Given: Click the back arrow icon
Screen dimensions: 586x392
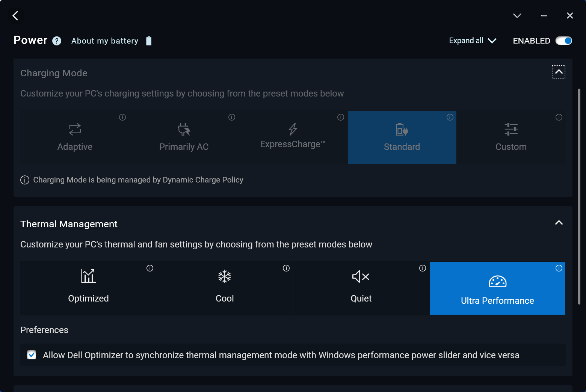Looking at the screenshot, I should pyautogui.click(x=15, y=16).
